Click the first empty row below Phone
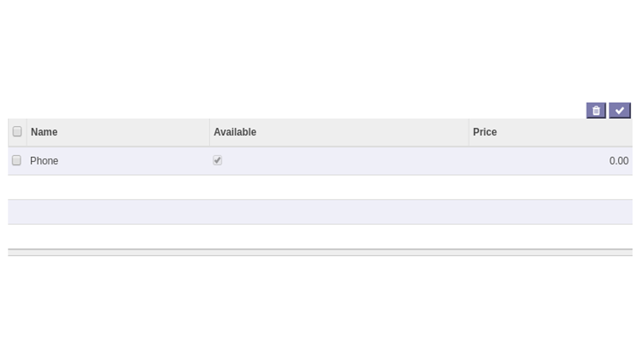Image resolution: width=644 pixels, height=362 pixels. (320, 187)
